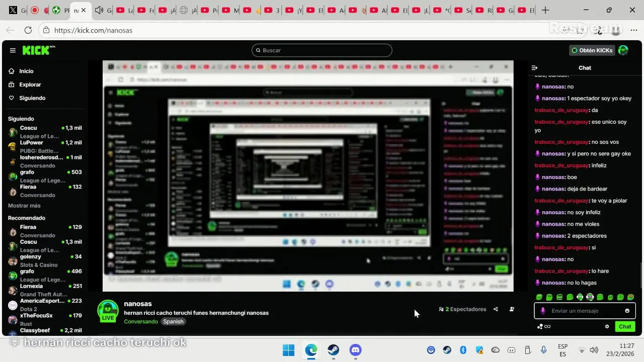This screenshot has width=644, height=362.
Task: Click the Buscar search field
Action: point(322,50)
